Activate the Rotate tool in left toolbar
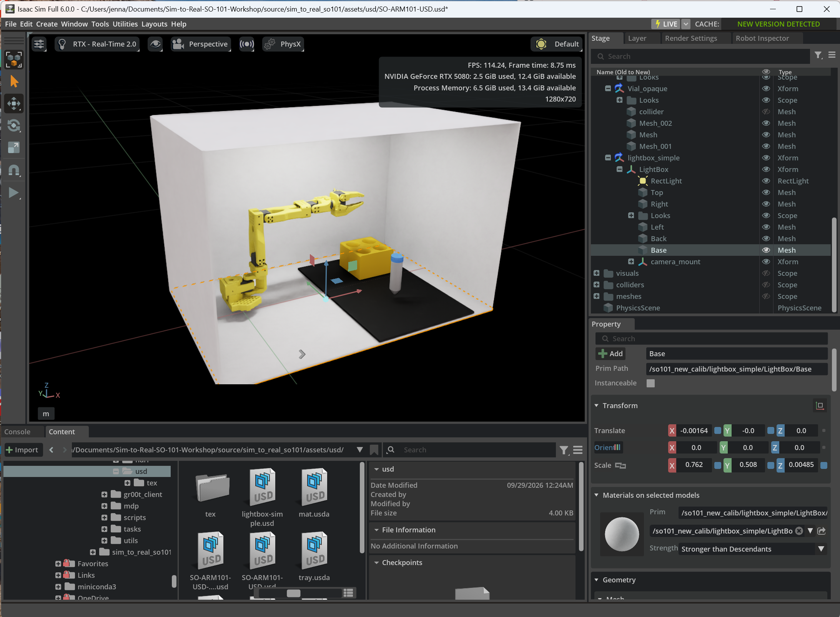 pos(14,125)
